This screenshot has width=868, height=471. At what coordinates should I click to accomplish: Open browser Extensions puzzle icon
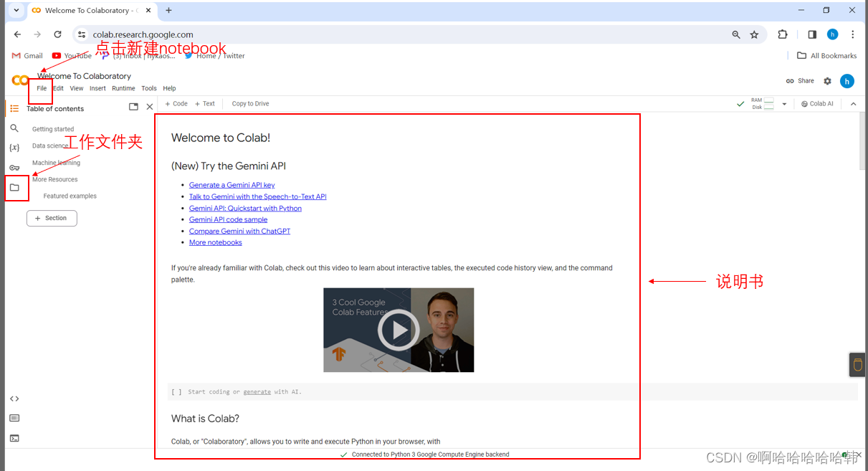783,34
